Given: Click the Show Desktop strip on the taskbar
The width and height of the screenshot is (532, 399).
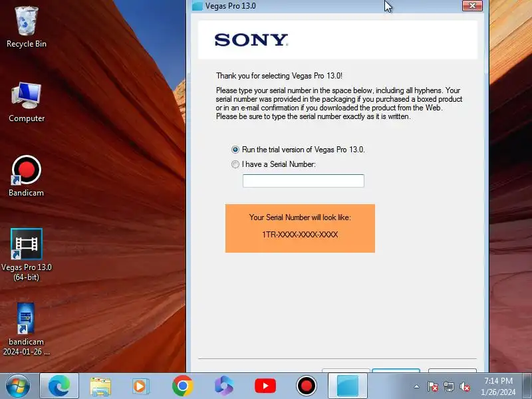Looking at the screenshot, I should (527, 386).
